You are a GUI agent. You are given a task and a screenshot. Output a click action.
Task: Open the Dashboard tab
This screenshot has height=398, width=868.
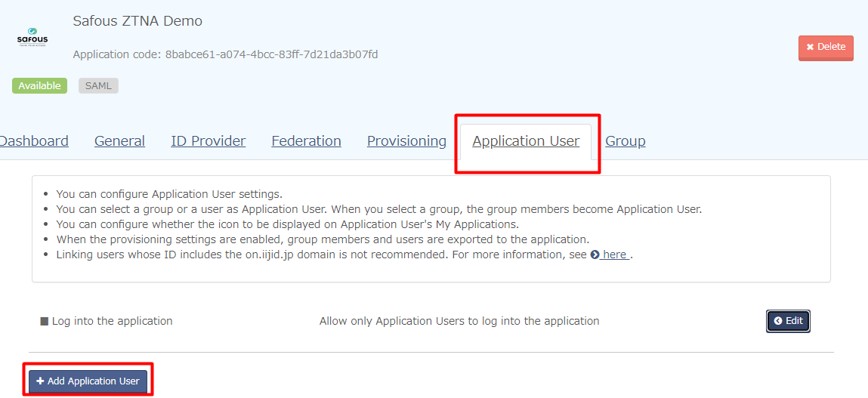point(34,141)
